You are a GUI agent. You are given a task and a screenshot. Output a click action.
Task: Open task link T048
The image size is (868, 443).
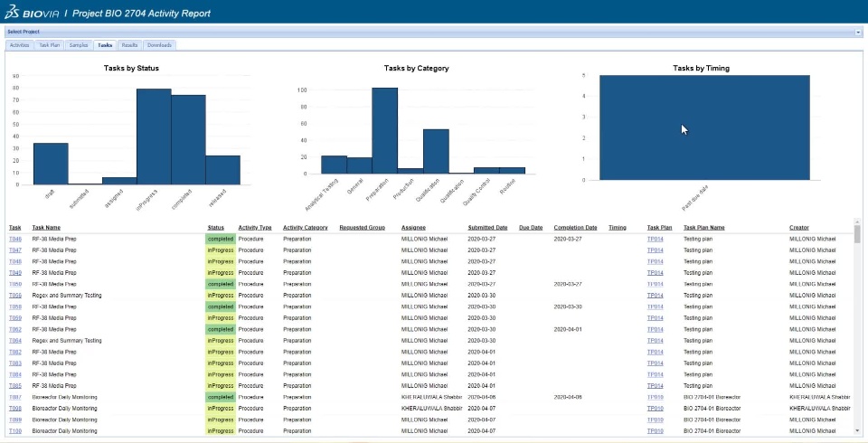point(15,261)
